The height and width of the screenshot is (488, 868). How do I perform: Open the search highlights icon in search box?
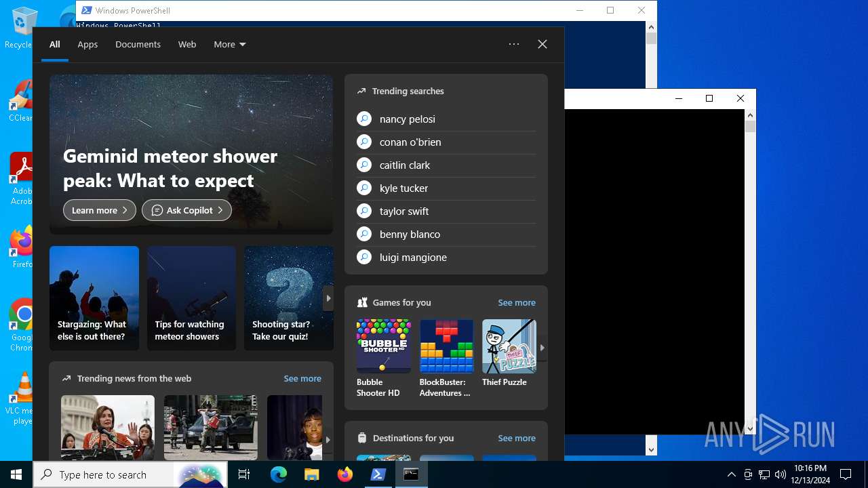click(x=202, y=474)
